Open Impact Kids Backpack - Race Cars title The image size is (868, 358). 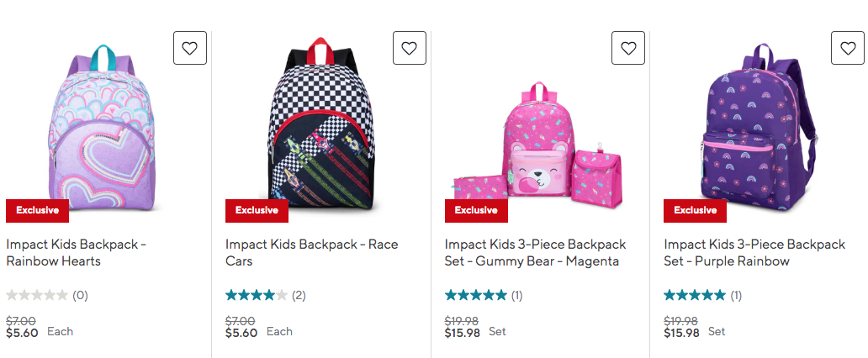click(x=311, y=252)
